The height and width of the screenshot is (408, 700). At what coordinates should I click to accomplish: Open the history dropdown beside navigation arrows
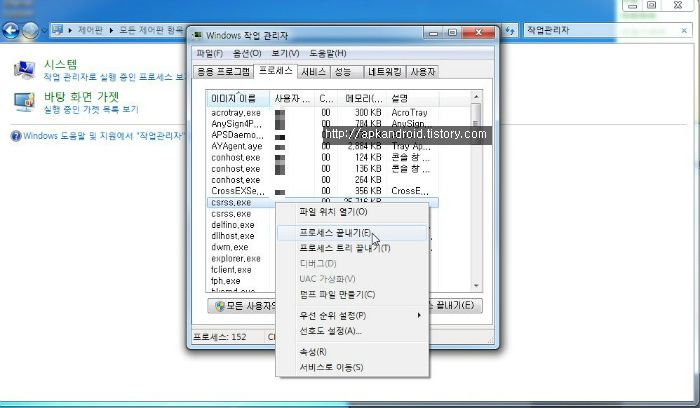coord(44,31)
